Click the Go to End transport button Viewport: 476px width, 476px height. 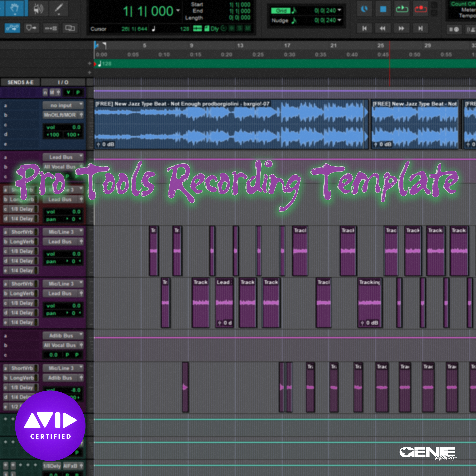pyautogui.click(x=421, y=29)
